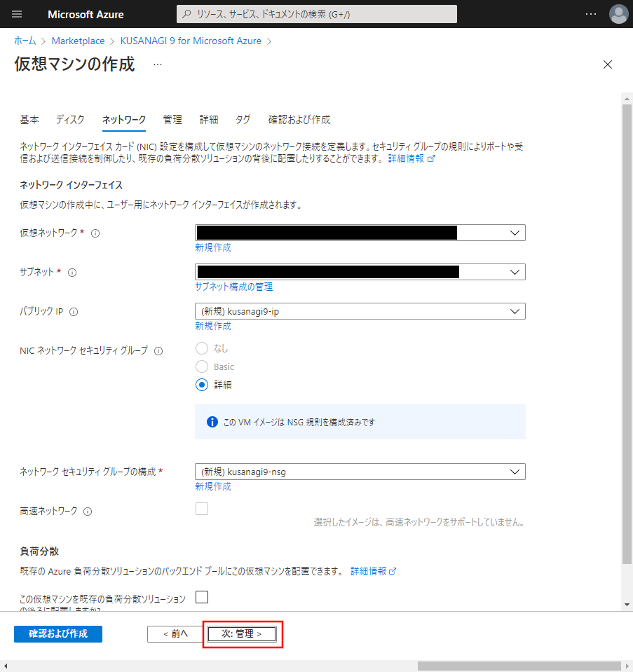This screenshot has width=633, height=672.
Task: Click the blue info icon in NSG notice
Action: [212, 422]
